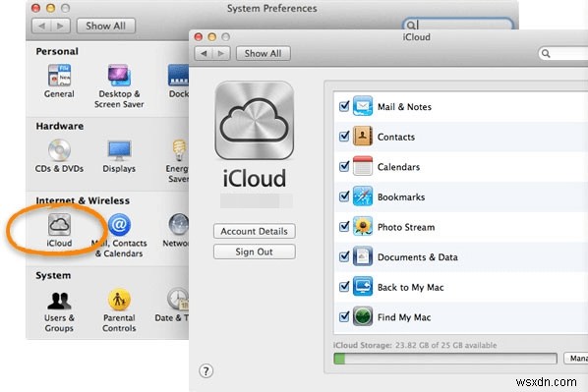The width and height of the screenshot is (588, 392).
Task: Click the 'Hardware' section heading
Action: 60,126
